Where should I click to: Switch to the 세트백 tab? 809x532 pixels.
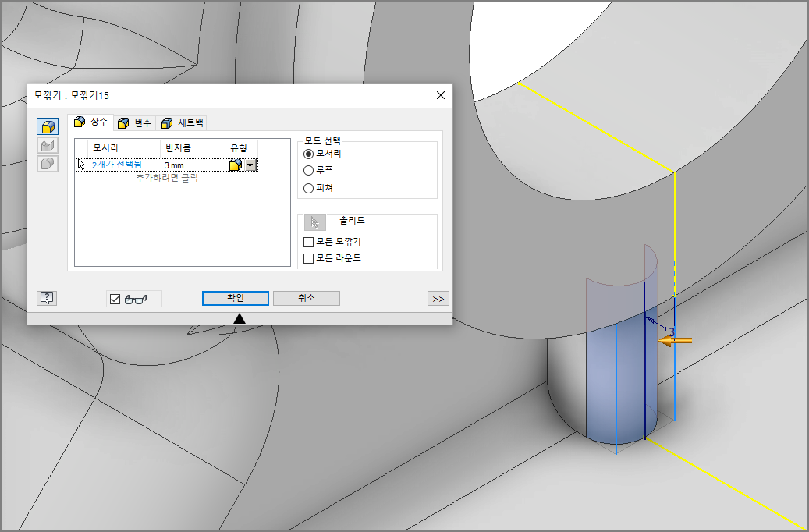click(182, 122)
